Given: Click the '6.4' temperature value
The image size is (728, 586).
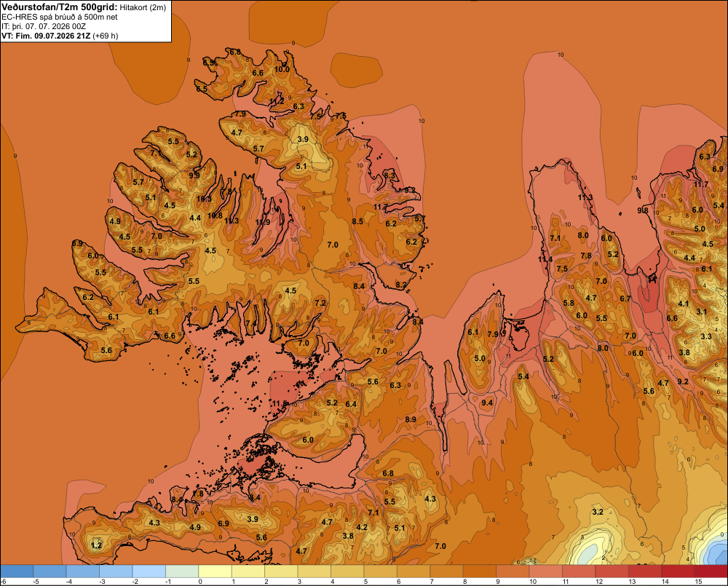Looking at the screenshot, I should [351, 404].
